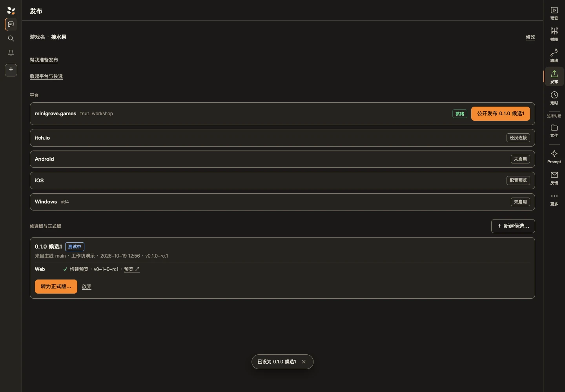565x392 pixels.
Task: Open the 帮我准备发布 link
Action: coord(44,60)
